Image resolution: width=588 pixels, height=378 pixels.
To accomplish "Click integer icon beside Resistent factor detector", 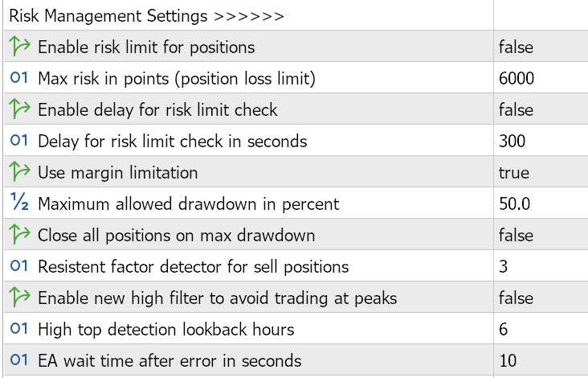I will [19, 265].
